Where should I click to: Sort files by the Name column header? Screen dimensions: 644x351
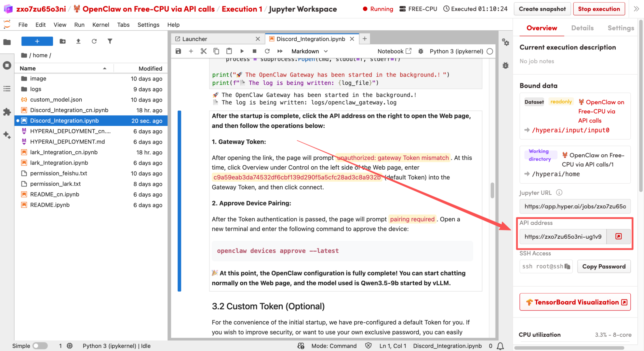click(28, 68)
